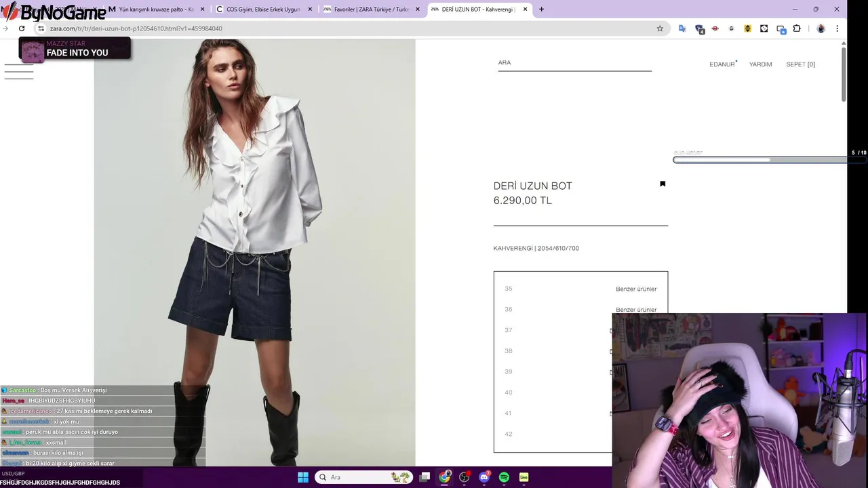Select DERİ UZUN BOT tab

[x=479, y=9]
